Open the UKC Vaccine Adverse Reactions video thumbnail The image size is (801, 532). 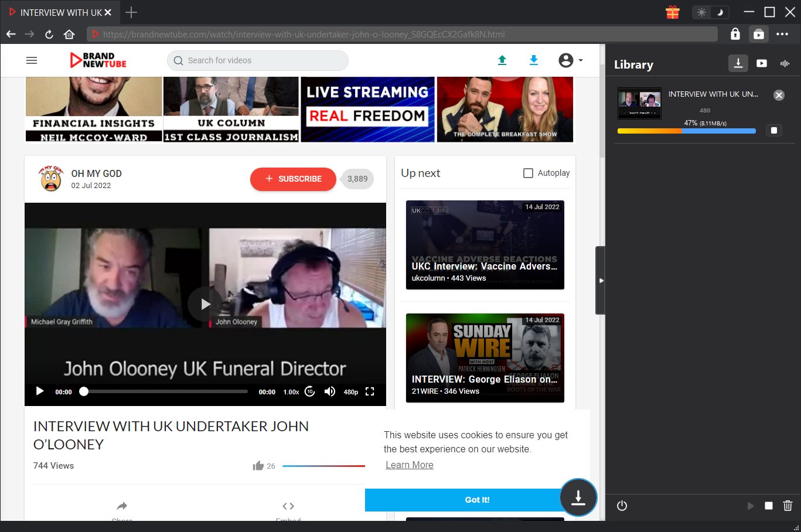pos(485,245)
